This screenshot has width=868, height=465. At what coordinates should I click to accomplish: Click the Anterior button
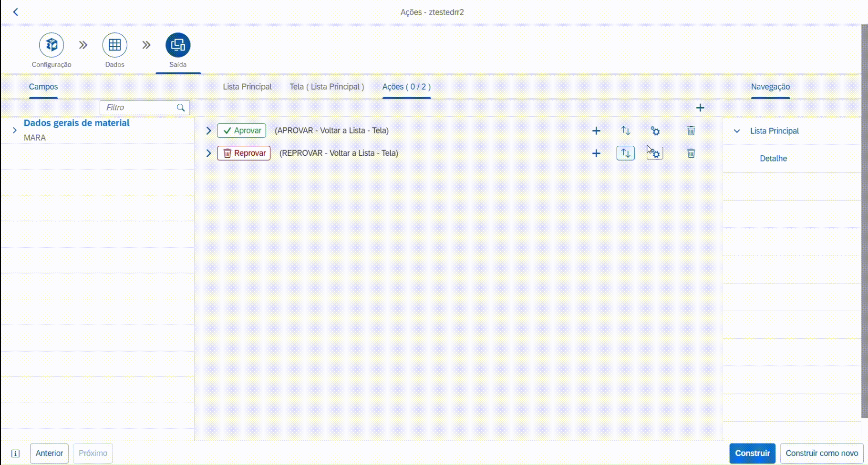pos(49,453)
